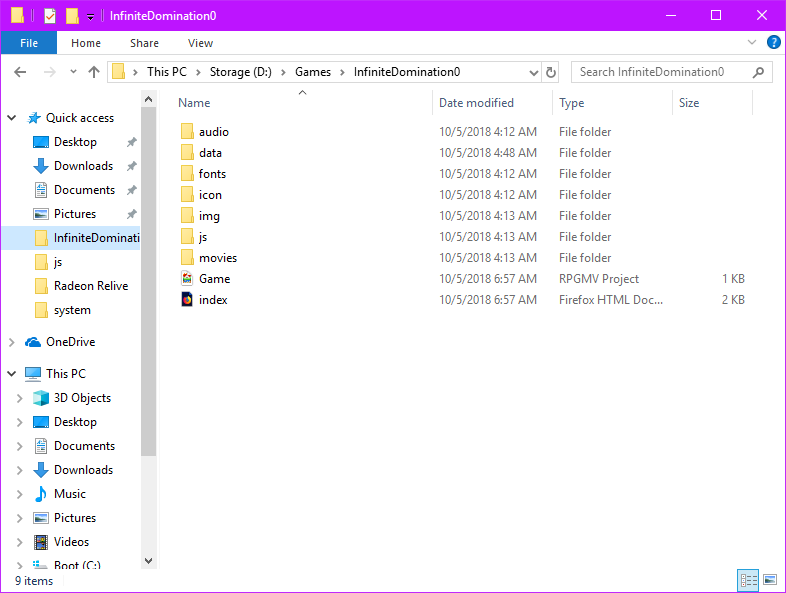Open pinned Documents under Quick access
Image resolution: width=786 pixels, height=593 pixels.
(x=84, y=190)
